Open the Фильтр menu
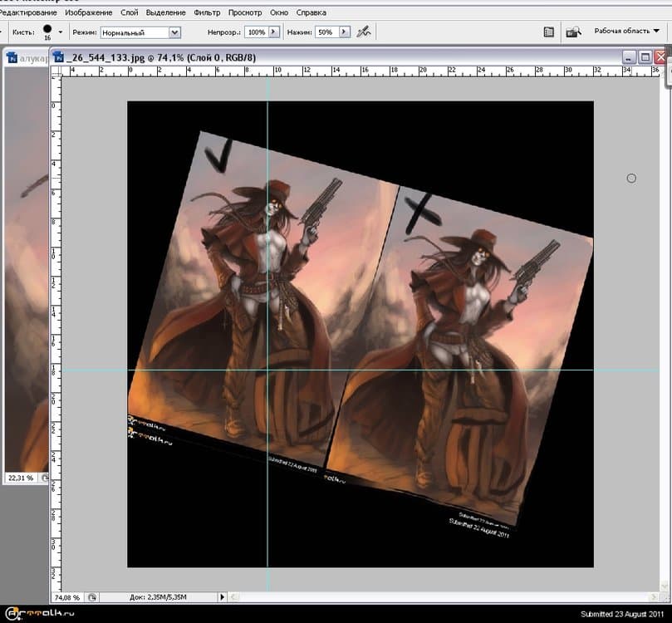 [207, 12]
